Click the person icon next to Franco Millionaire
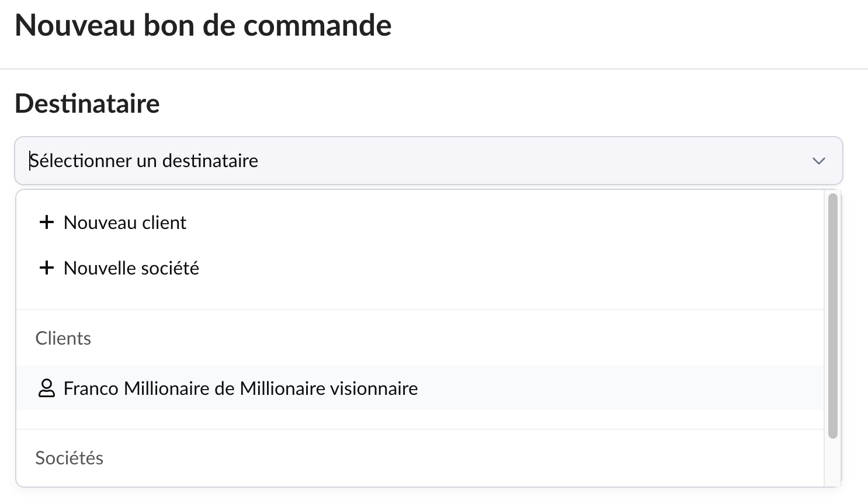Viewport: 868px width, 500px height. coord(46,388)
